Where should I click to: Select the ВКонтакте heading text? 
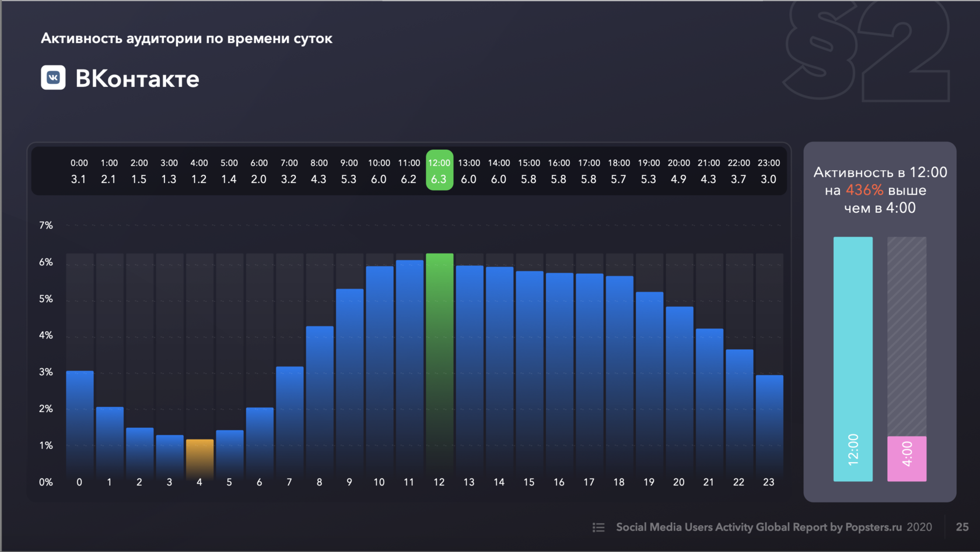137,79
